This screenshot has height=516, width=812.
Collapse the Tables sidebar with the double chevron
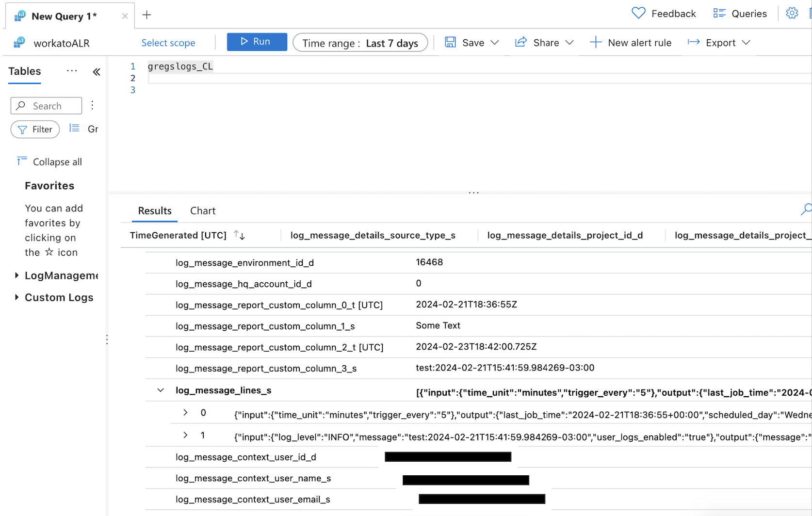[x=96, y=71]
